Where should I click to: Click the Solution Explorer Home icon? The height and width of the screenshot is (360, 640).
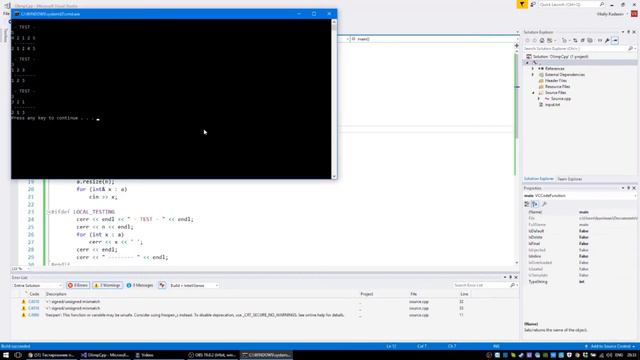(542, 40)
